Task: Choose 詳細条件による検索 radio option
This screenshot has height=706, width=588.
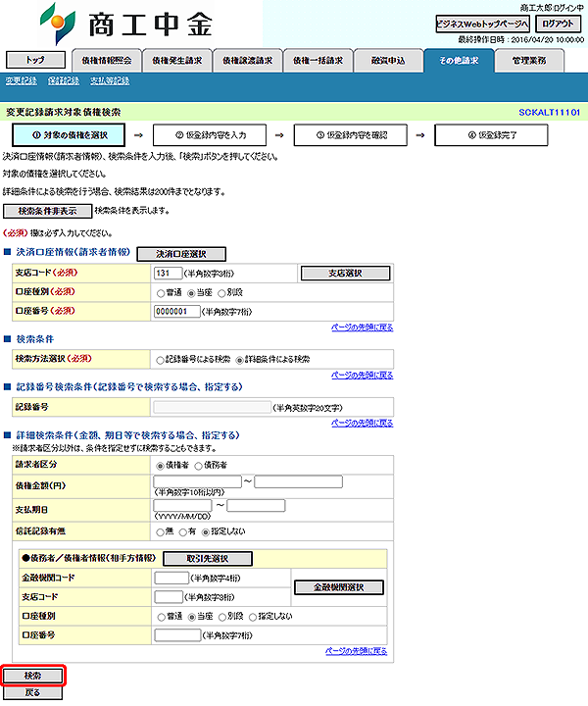Action: [x=240, y=360]
